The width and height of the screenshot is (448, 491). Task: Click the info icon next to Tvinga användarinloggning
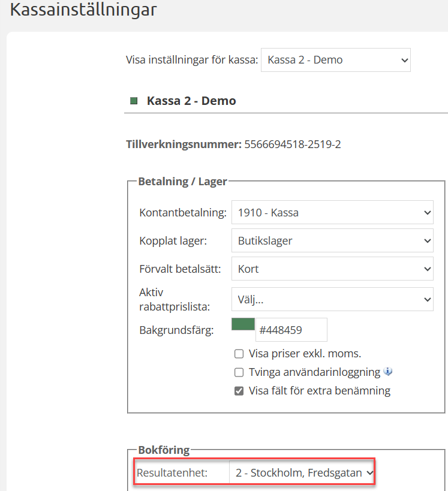point(388,372)
